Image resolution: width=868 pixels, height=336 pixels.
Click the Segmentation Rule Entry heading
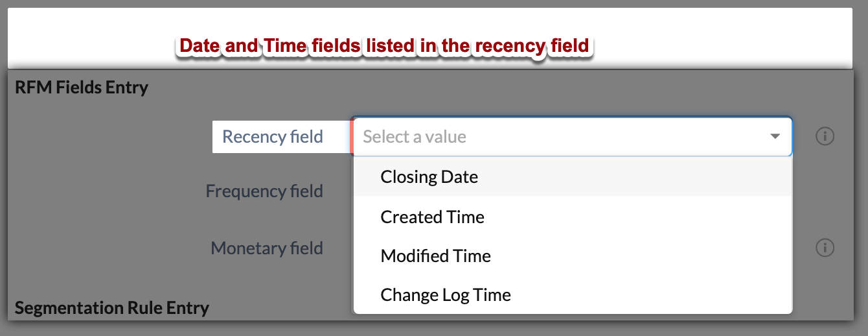tap(111, 307)
